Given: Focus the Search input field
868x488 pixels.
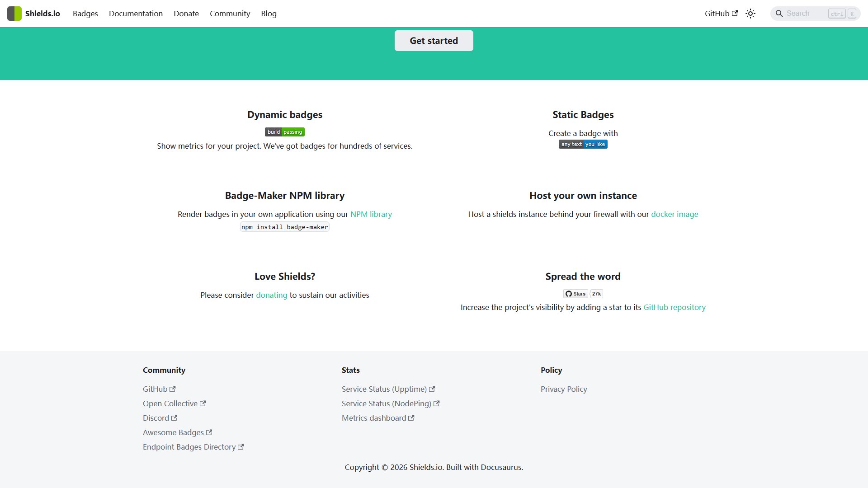Looking at the screenshot, I should [x=816, y=14].
